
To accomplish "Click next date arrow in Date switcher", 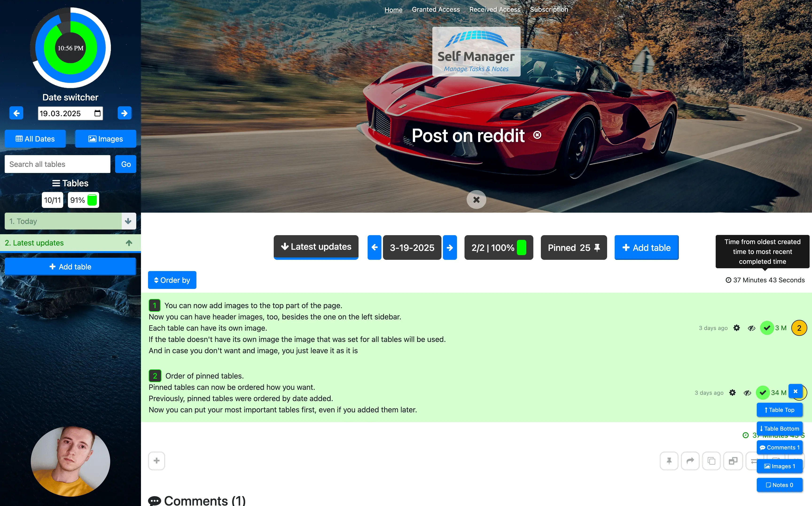I will [x=124, y=113].
